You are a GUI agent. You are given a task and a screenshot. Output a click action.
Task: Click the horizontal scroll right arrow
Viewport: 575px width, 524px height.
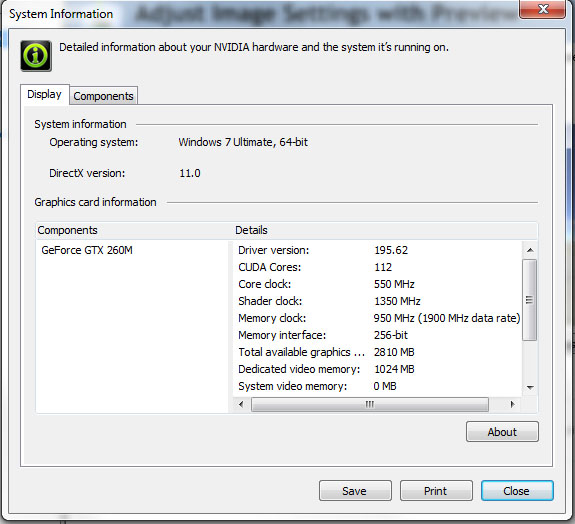512,404
